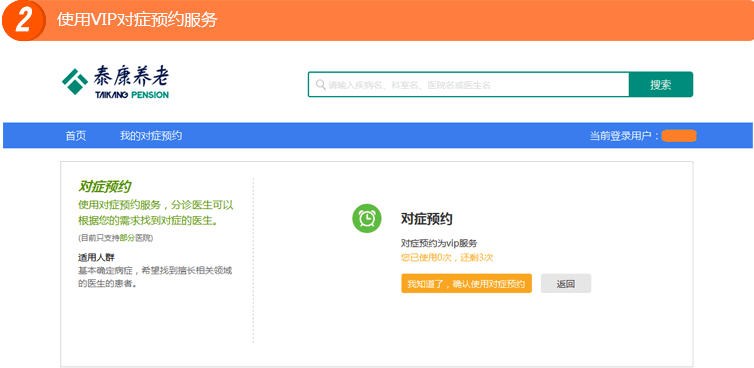Click the green 搜索 button
754x368 pixels.
pyautogui.click(x=661, y=85)
